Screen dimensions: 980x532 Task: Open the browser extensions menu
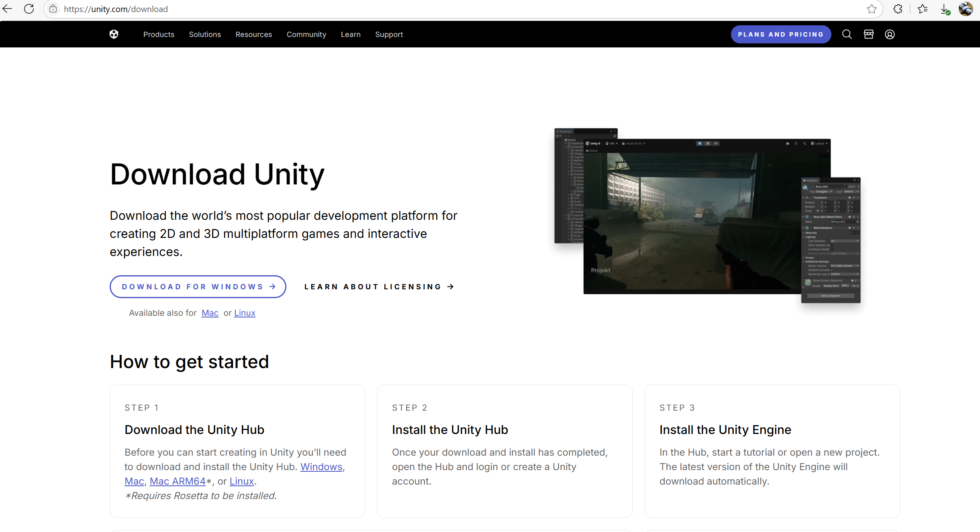(898, 8)
